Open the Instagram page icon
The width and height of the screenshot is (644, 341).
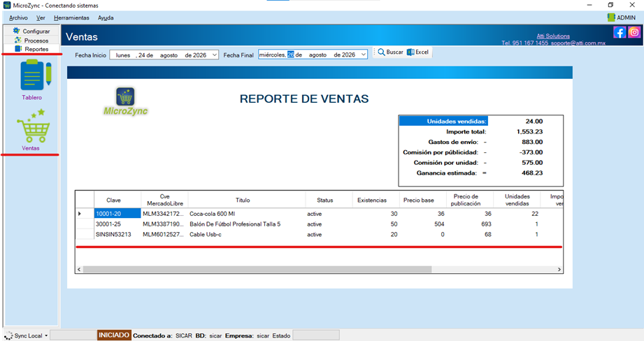tap(634, 32)
